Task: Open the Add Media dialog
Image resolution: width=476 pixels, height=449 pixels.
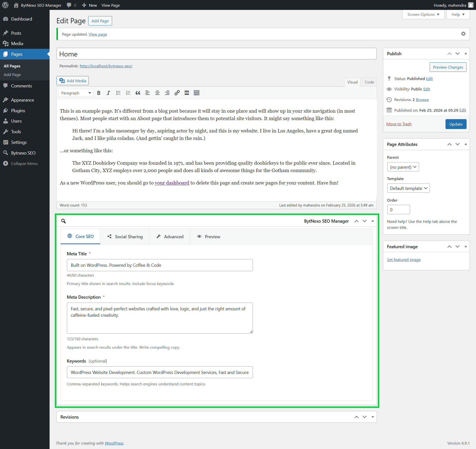Action: pos(72,80)
